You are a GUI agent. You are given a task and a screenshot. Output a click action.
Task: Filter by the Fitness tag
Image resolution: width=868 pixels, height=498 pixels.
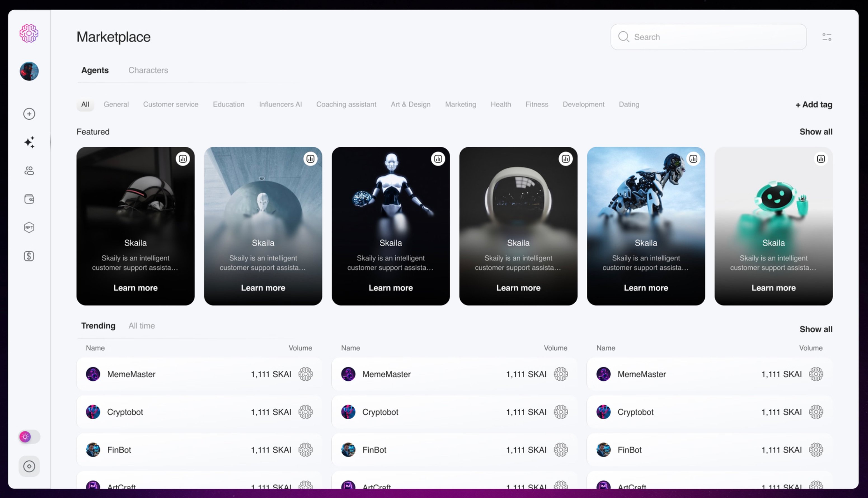click(537, 104)
